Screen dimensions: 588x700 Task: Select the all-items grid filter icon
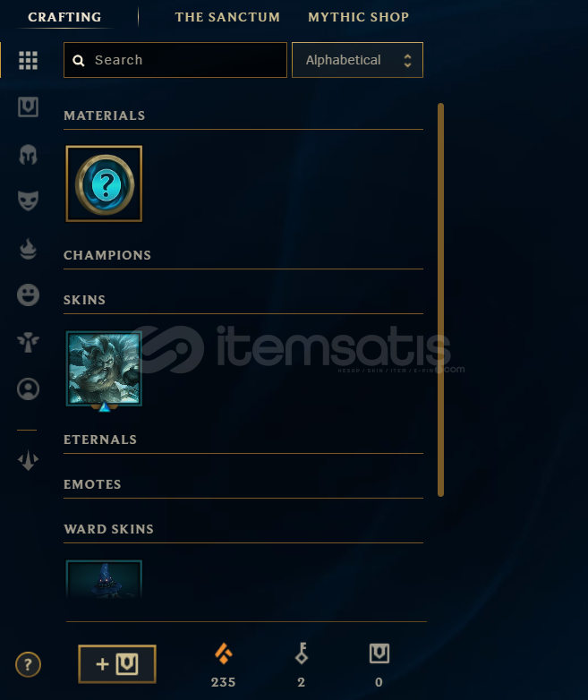coord(28,60)
